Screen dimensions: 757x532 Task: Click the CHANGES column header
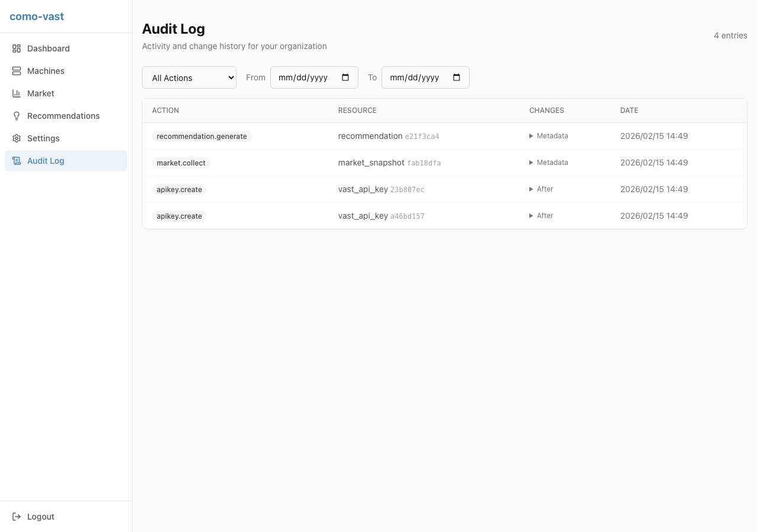pyautogui.click(x=546, y=111)
